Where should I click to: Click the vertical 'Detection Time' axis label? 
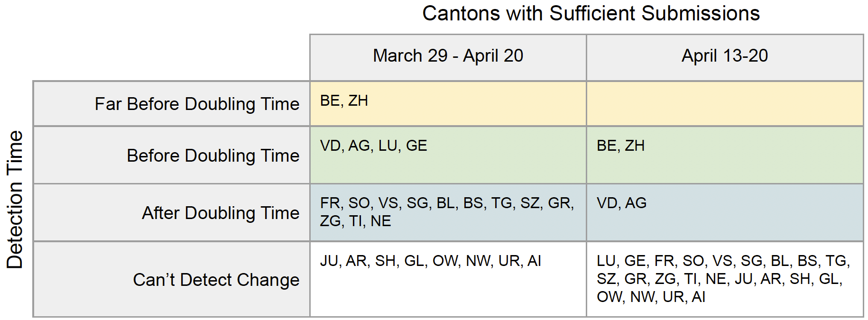click(x=15, y=199)
